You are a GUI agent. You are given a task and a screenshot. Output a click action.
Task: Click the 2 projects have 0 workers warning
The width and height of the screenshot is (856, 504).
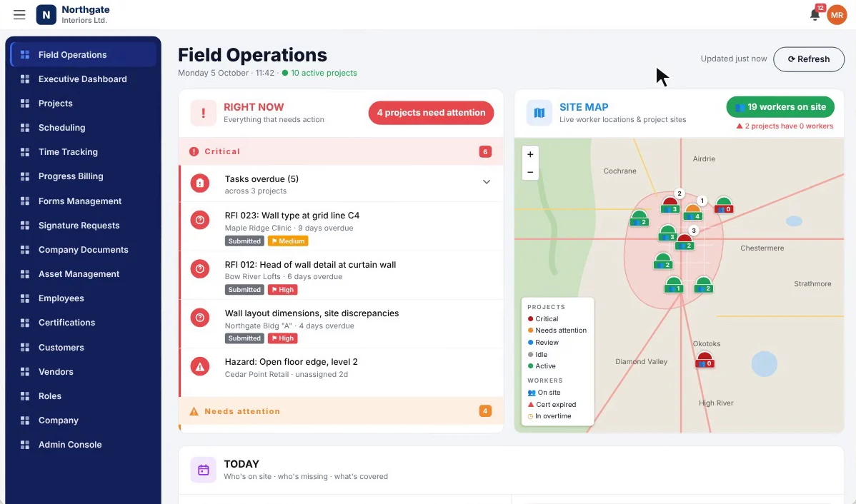(x=785, y=126)
